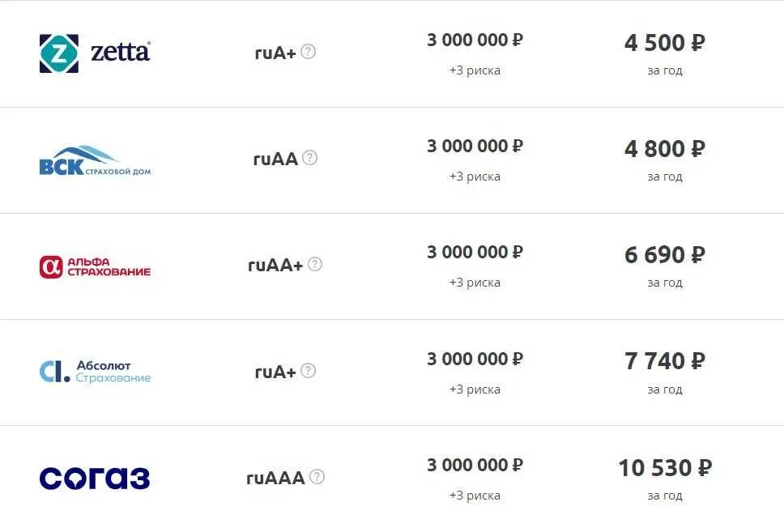
Task: Open rating help icon next to ruAAA
Action: (x=317, y=477)
